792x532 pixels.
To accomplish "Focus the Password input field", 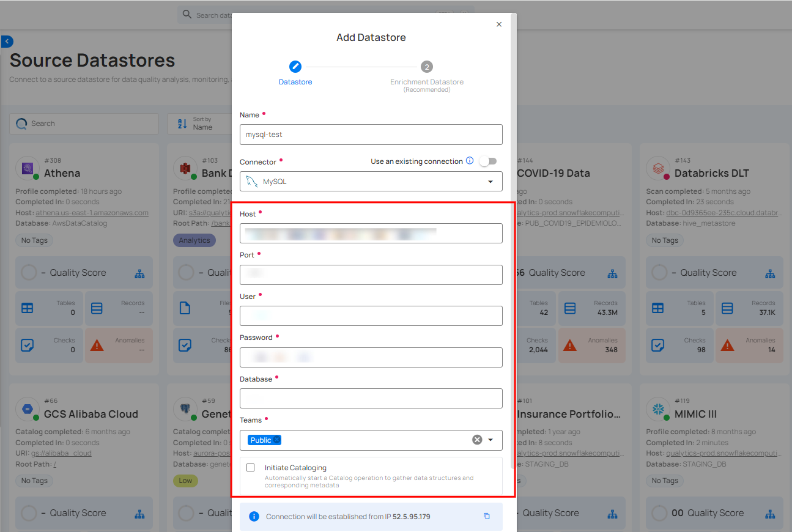I will 371,357.
